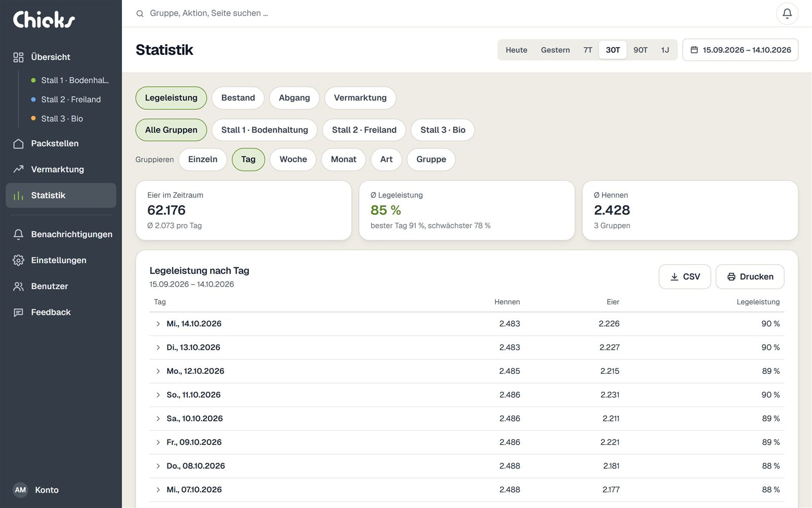This screenshot has height=508, width=812.
Task: Click the orange dot for Stall 3
Action: click(33, 118)
